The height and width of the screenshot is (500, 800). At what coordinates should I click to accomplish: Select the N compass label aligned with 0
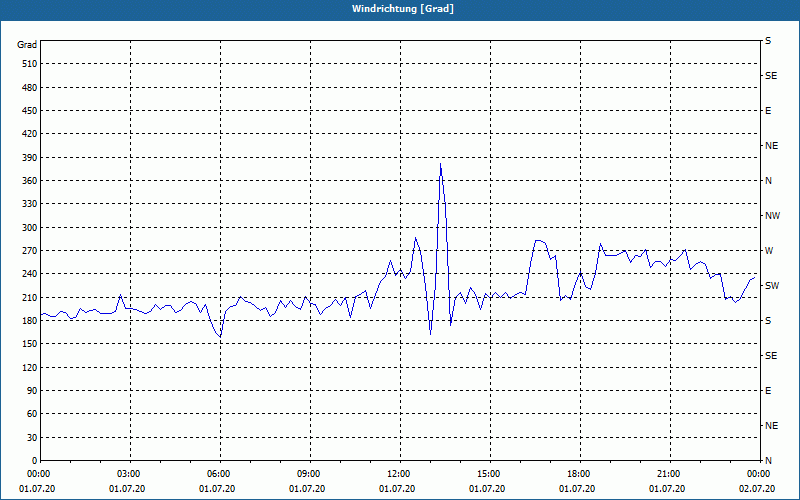(768, 461)
